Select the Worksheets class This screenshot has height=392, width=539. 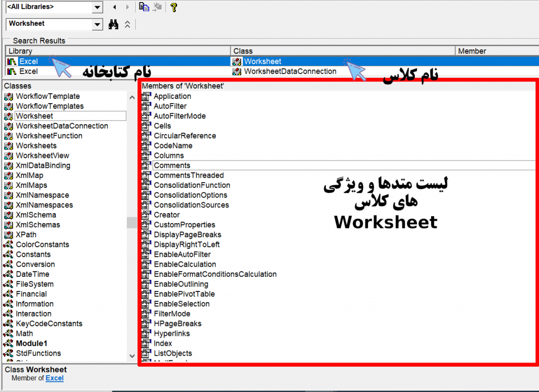coord(36,146)
